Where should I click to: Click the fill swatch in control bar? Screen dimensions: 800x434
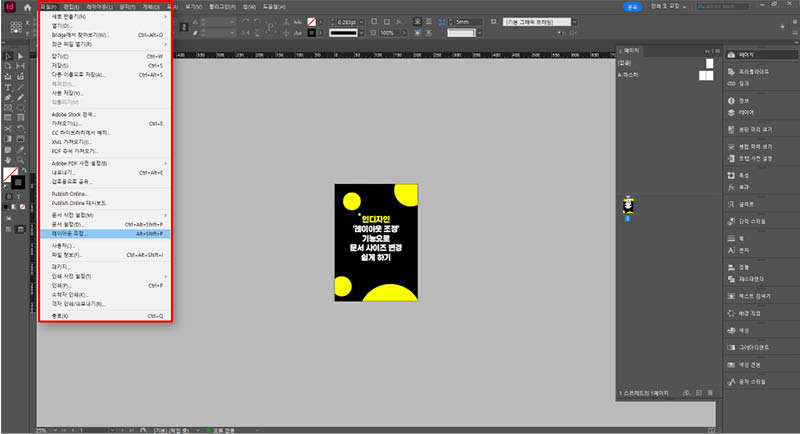311,22
